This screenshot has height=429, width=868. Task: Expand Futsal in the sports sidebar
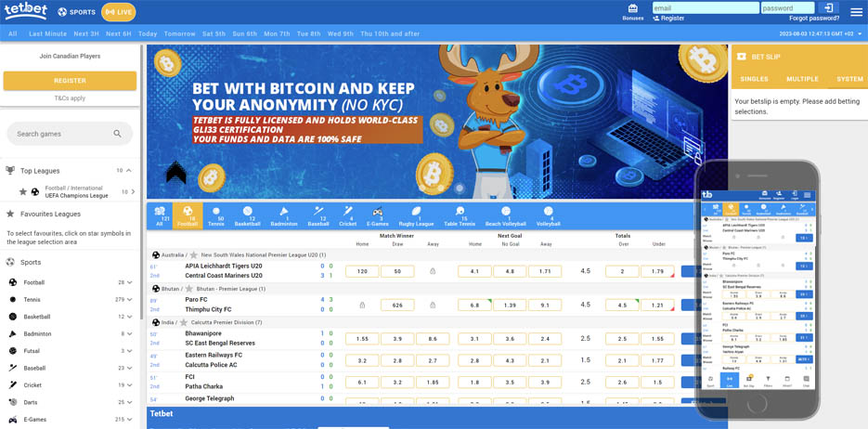click(129, 351)
